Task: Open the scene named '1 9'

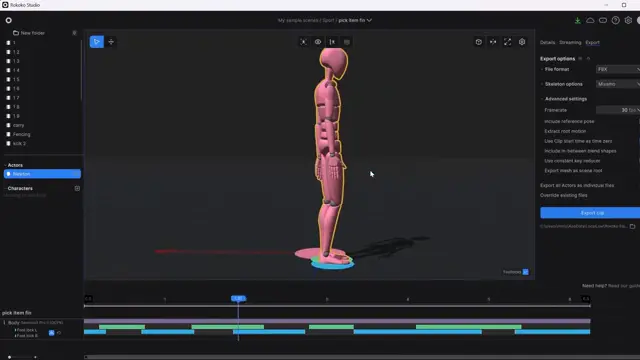Action: point(16,116)
